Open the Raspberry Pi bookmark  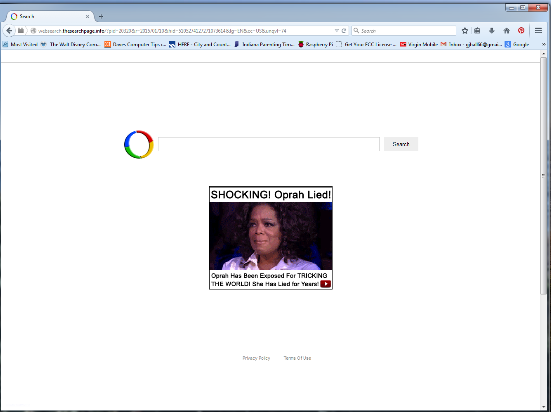coord(316,44)
